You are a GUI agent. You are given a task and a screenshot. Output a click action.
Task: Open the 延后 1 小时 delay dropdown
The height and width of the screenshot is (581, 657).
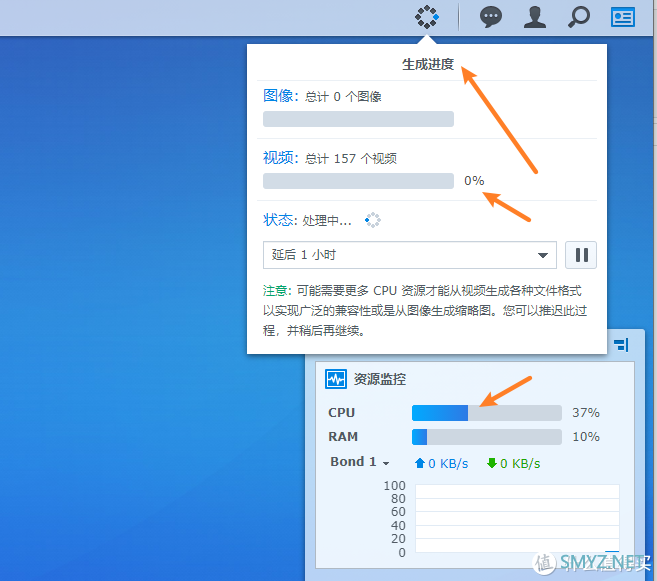click(x=409, y=255)
